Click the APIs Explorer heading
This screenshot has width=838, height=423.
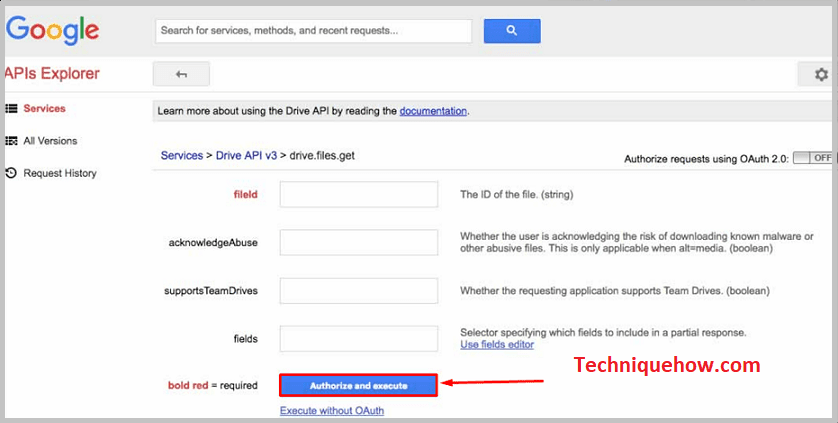click(x=52, y=73)
